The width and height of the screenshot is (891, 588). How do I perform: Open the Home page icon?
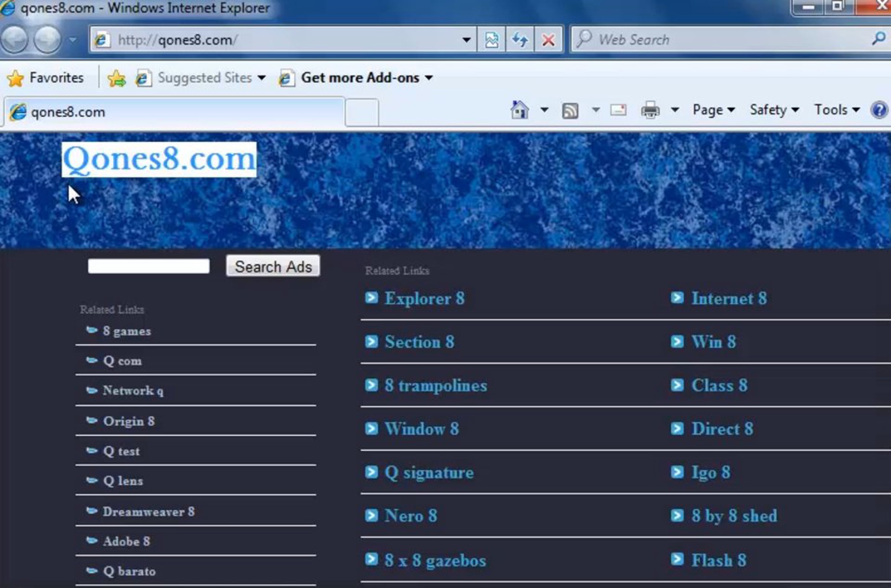point(520,110)
